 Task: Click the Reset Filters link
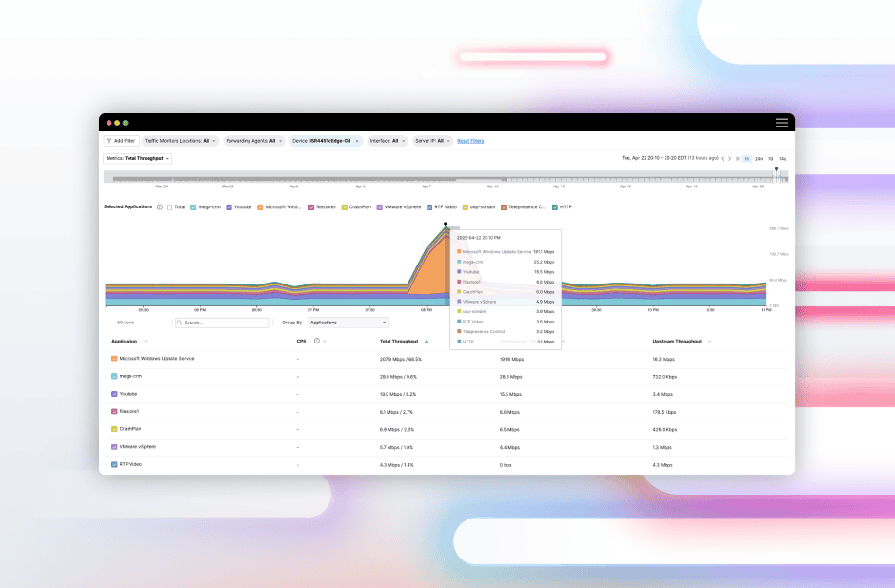pos(470,141)
